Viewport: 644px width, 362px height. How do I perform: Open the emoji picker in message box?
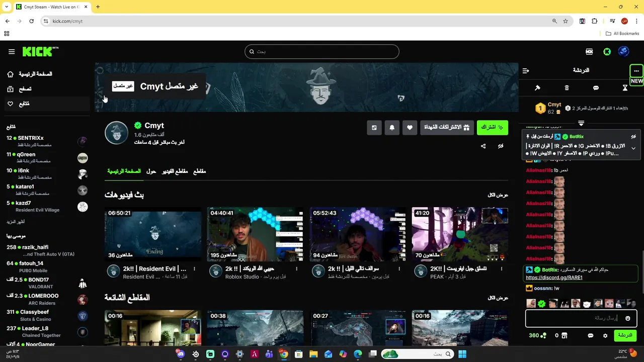pos(627,318)
